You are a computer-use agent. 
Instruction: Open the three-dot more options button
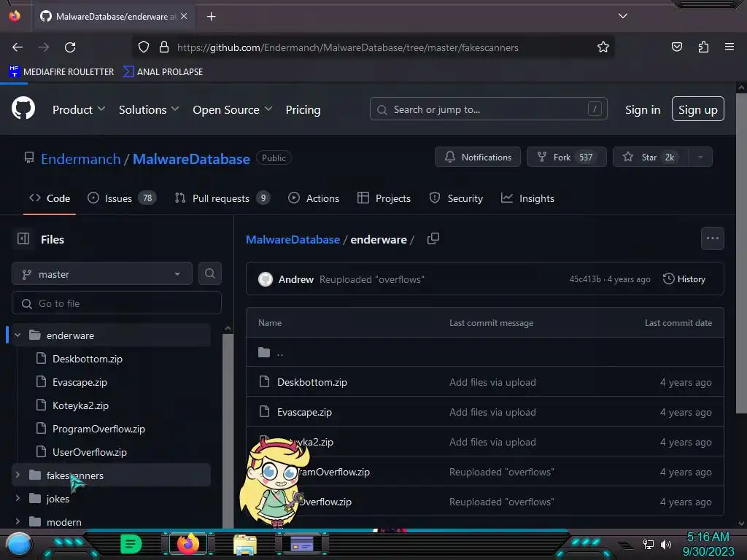pyautogui.click(x=713, y=238)
